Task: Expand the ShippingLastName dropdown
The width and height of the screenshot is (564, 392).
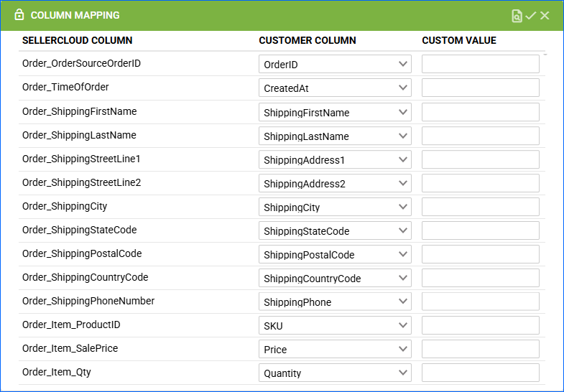Action: pyautogui.click(x=335, y=136)
